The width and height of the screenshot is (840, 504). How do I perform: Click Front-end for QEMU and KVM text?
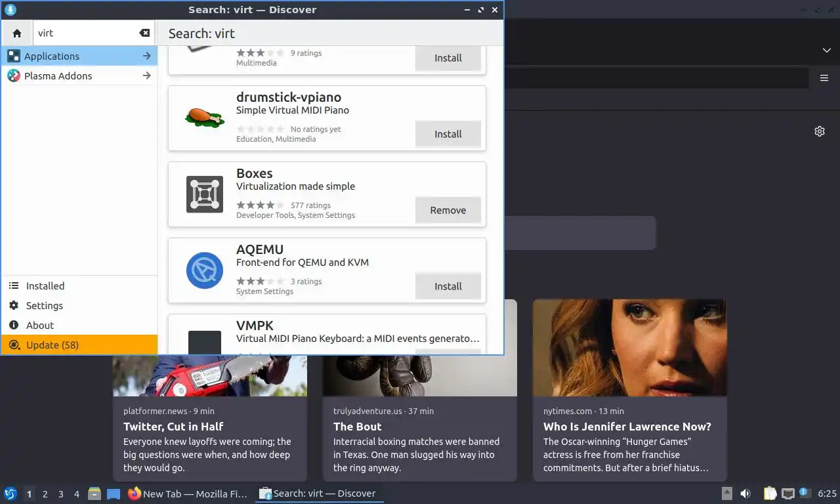pyautogui.click(x=303, y=262)
